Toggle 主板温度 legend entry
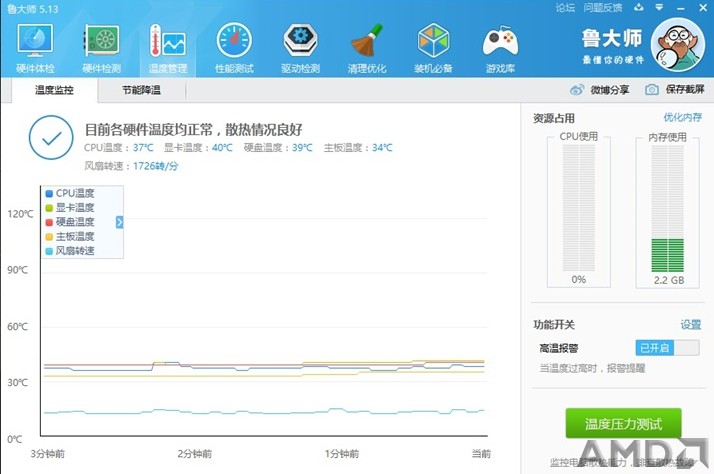Viewport: 714px width, 474px height. [70, 236]
